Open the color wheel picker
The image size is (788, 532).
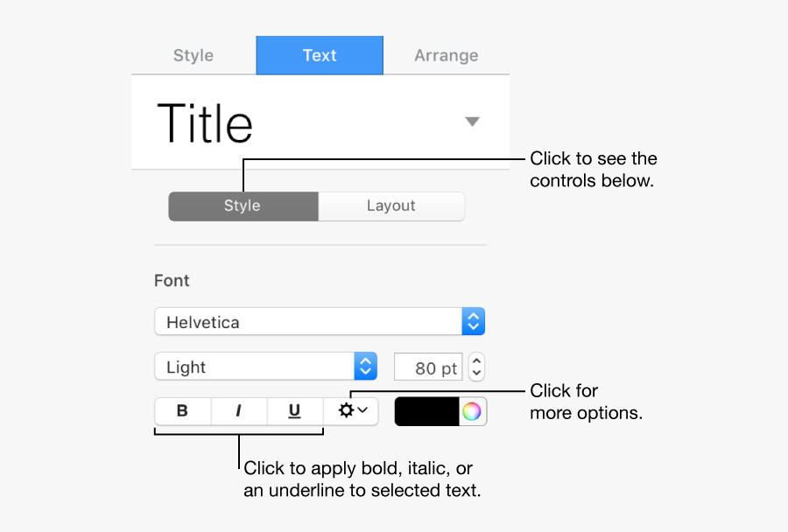click(472, 411)
